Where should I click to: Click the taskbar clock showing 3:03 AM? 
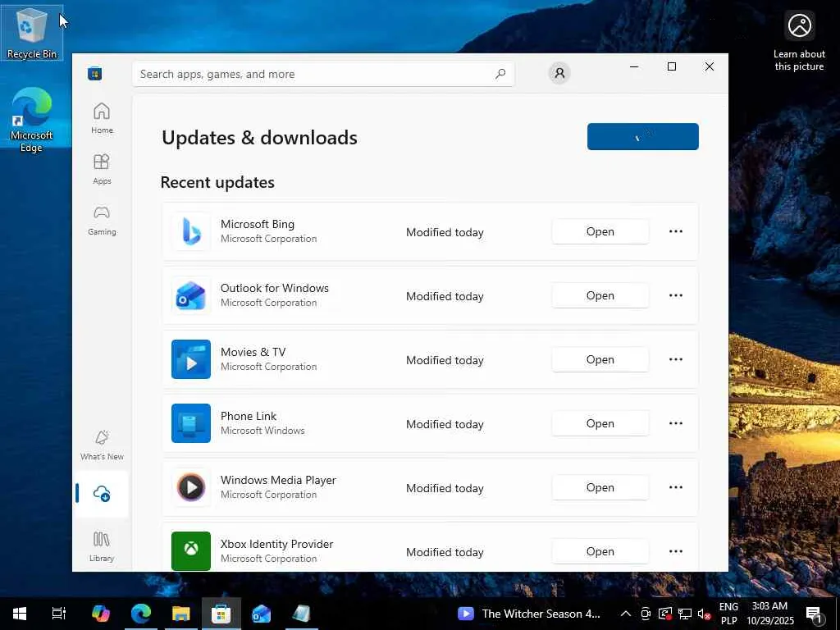pyautogui.click(x=770, y=614)
